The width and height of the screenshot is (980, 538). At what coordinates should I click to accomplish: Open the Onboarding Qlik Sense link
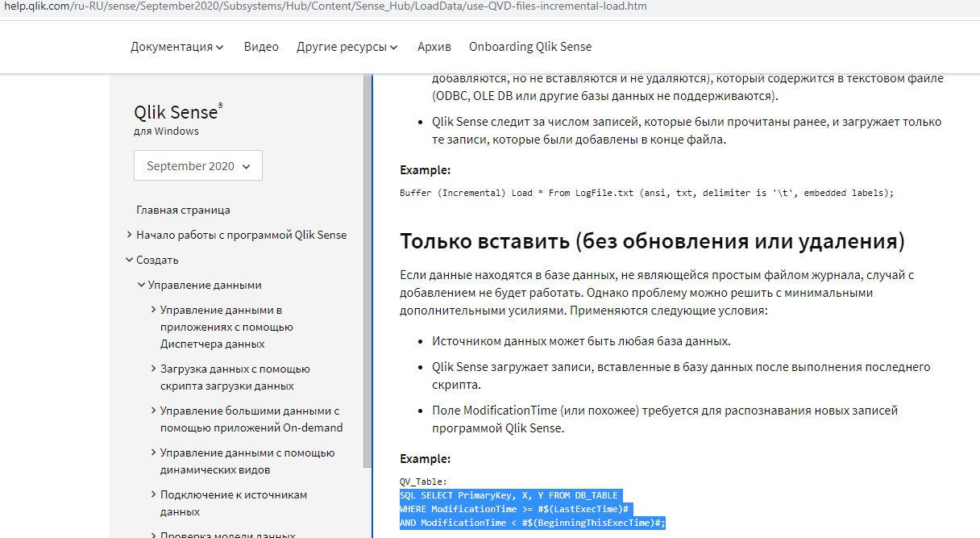pyautogui.click(x=530, y=47)
